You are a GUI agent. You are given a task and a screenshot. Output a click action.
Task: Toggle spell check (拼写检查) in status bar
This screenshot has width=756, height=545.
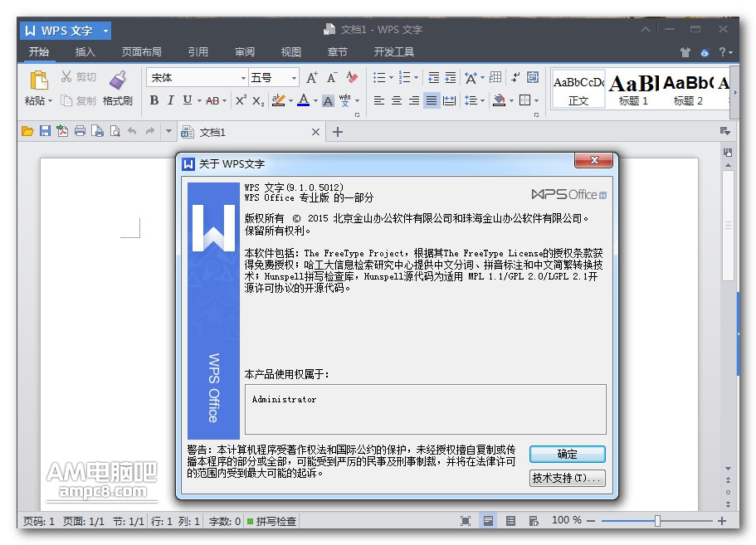coord(272,521)
